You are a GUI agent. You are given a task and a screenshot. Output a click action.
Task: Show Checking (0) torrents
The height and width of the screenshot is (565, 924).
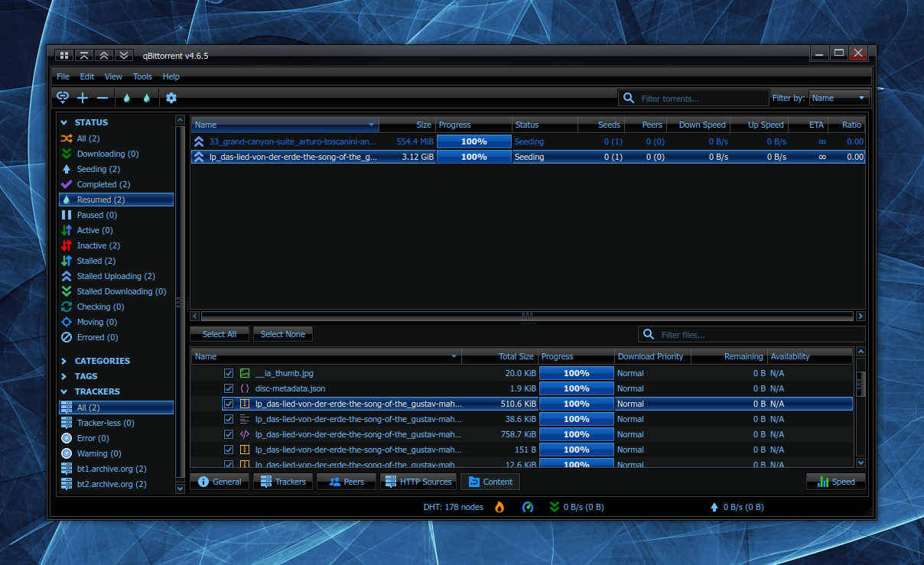point(116,307)
